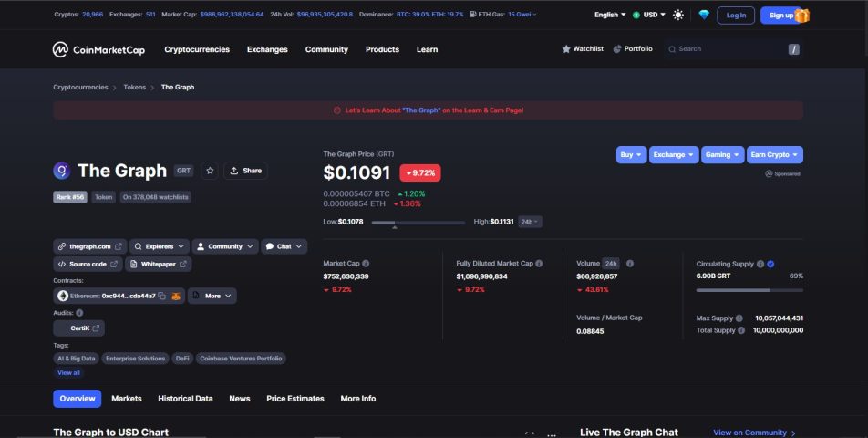Change the 24h low/high range dropdown
The image size is (868, 438).
coord(530,222)
